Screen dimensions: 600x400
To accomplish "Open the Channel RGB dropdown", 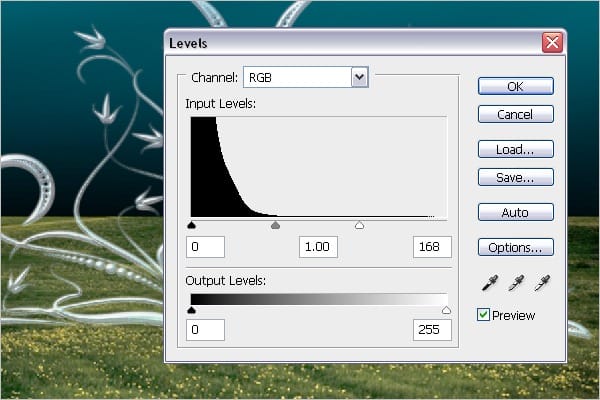I will tap(359, 77).
